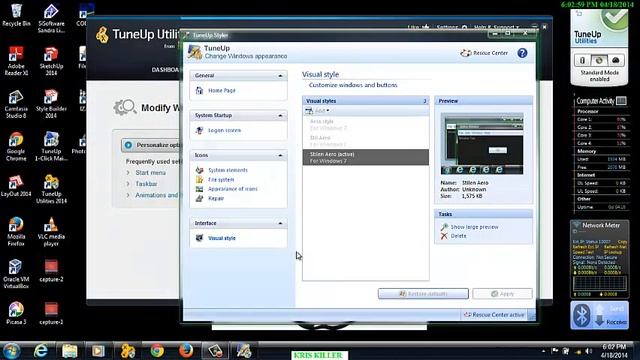Open the Add dropdown in Visual styles

click(318, 111)
